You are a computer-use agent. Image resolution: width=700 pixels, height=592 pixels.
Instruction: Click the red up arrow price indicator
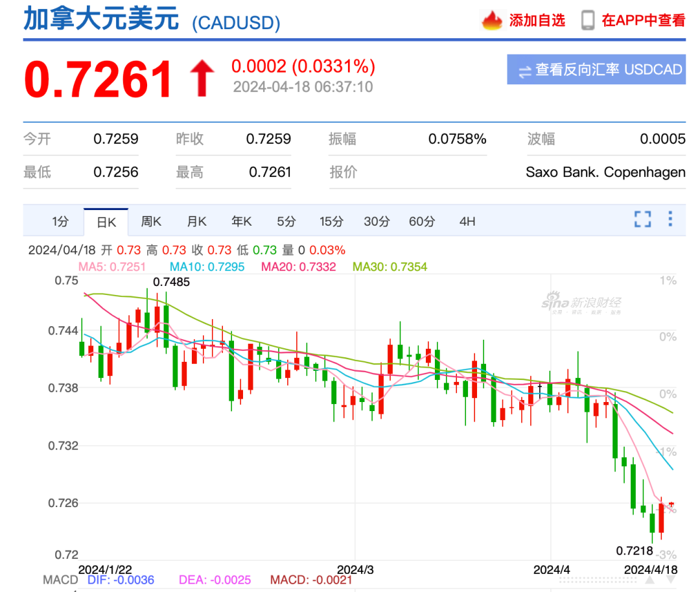coord(202,78)
